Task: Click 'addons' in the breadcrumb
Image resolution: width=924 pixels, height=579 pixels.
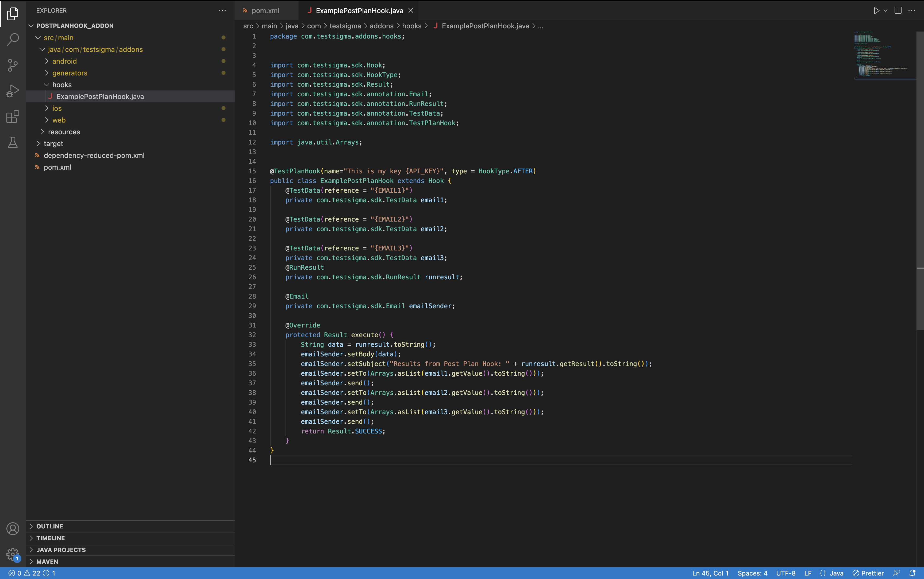Action: coord(382,26)
